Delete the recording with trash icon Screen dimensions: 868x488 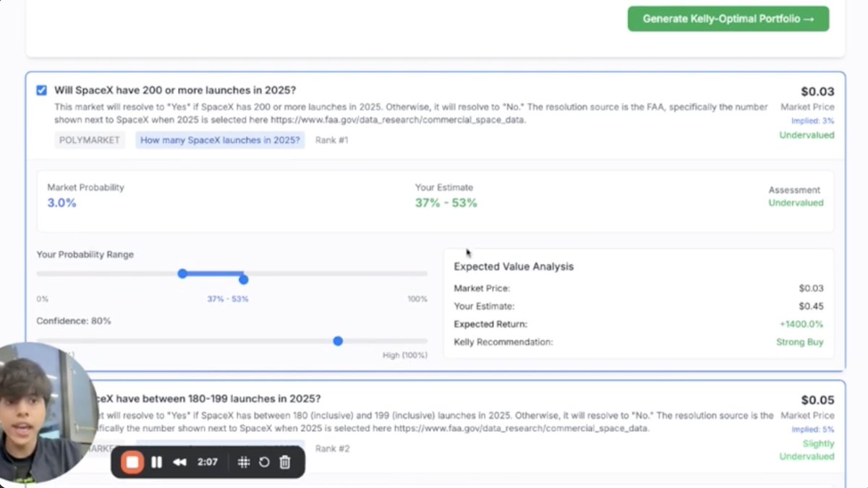285,462
